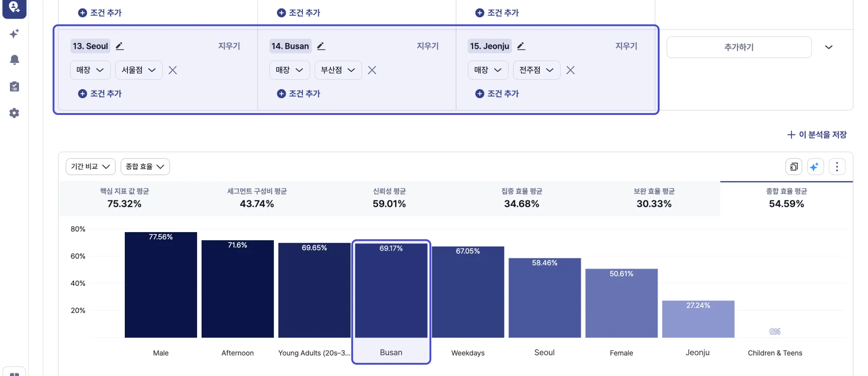
Task: Rename the 15. Jeonju segment
Action: point(521,46)
